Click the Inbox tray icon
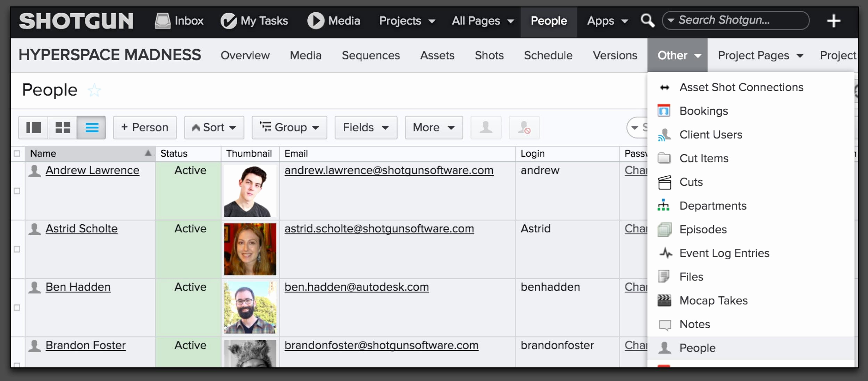The width and height of the screenshot is (868, 381). 162,21
